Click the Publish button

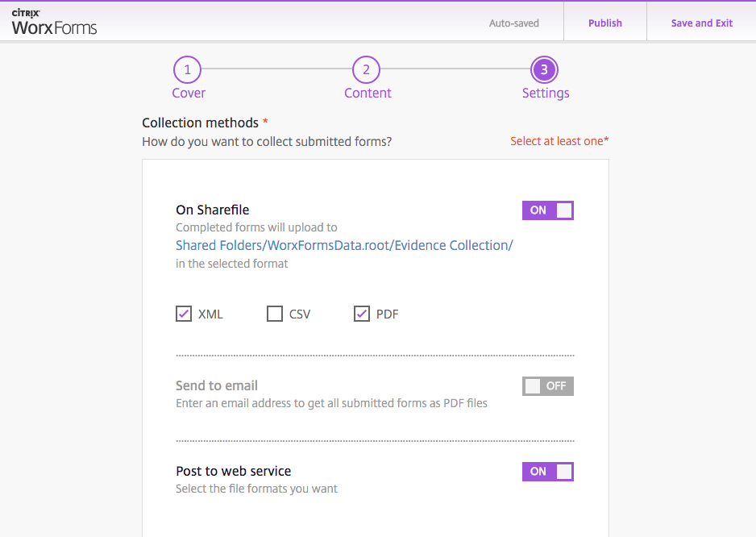(x=604, y=23)
